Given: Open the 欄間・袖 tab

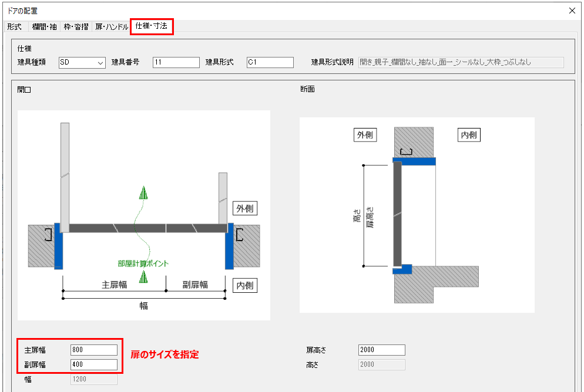Looking at the screenshot, I should coord(45,27).
